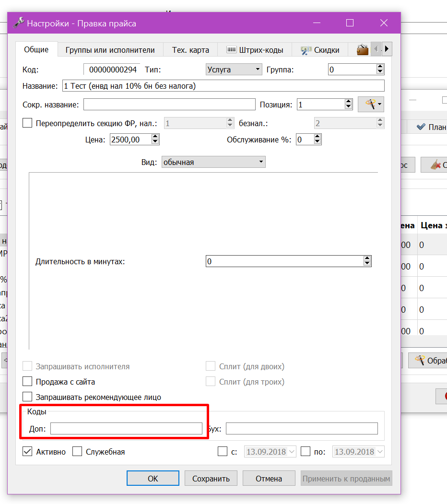
Task: Click the wrench icon in the title bar
Action: point(18,23)
